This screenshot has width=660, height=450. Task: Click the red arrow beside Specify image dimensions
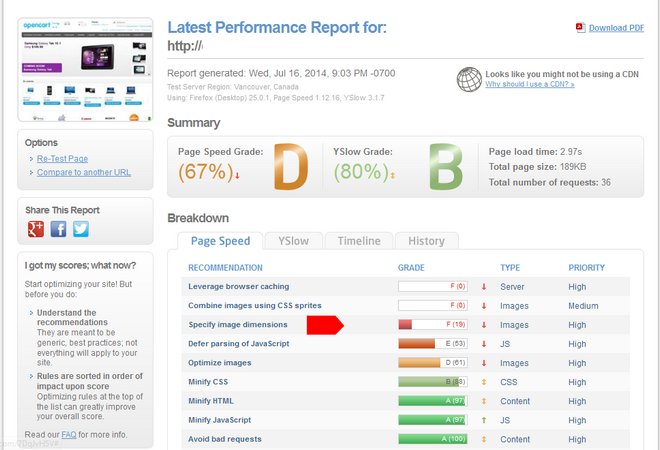[x=325, y=324]
